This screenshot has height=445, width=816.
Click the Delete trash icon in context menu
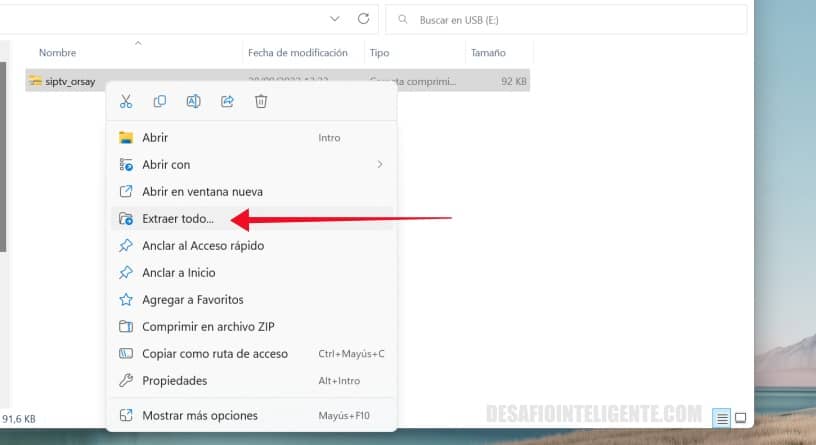click(x=261, y=101)
